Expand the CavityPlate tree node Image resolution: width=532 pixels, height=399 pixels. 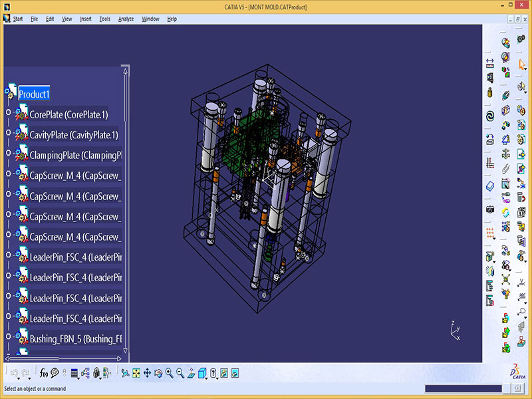[9, 134]
